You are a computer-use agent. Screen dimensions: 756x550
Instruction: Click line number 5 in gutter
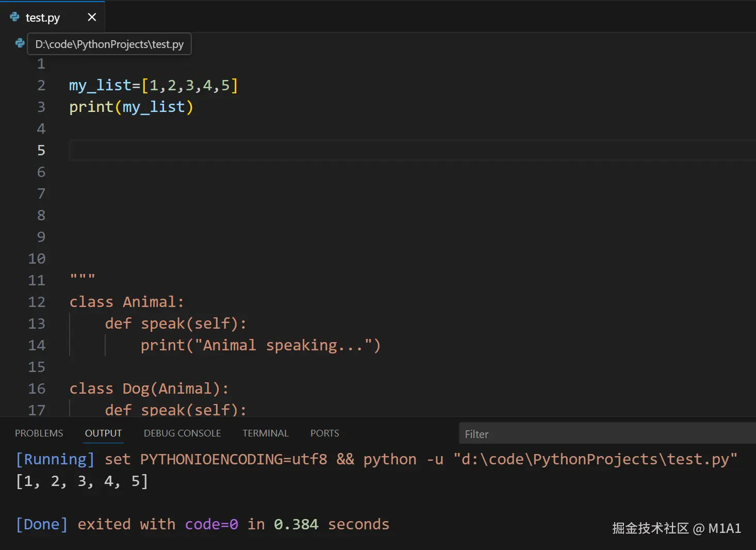41,150
